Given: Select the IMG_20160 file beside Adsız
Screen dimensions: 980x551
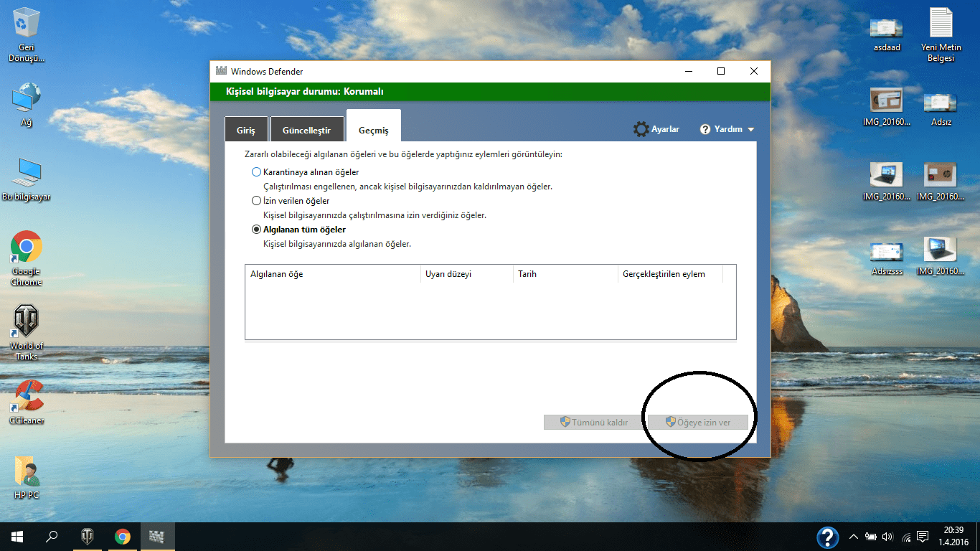Looking at the screenshot, I should (886, 108).
